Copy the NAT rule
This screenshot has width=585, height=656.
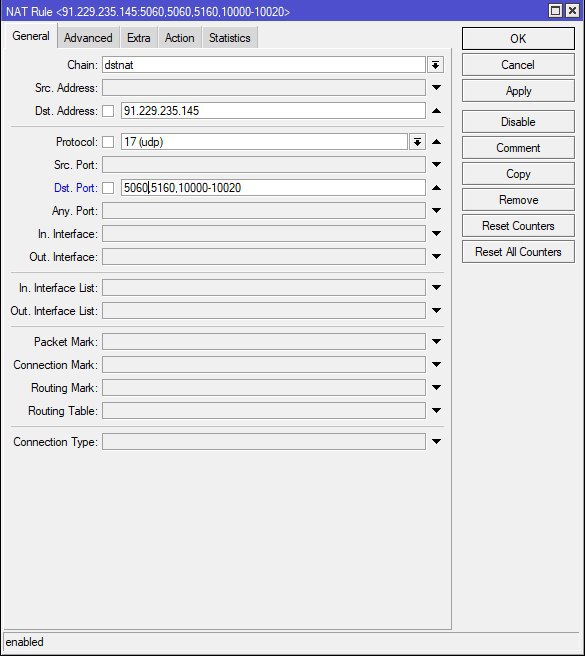(x=518, y=174)
